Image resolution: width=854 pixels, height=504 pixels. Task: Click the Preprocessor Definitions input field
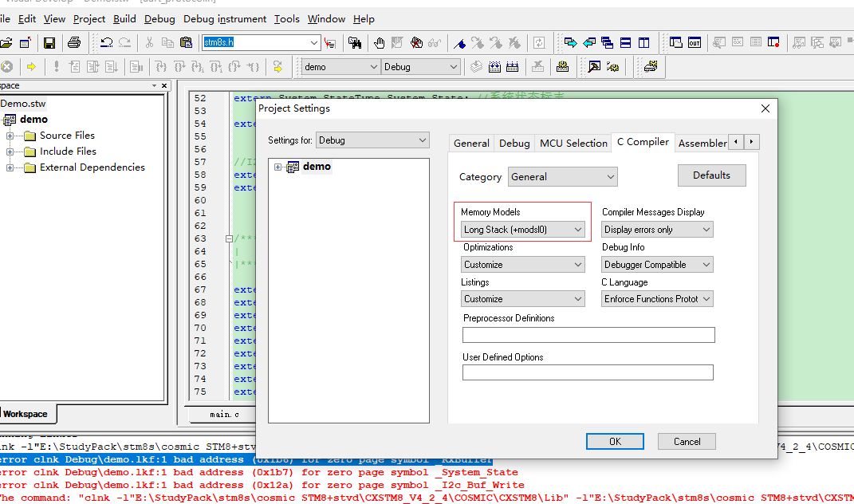tap(588, 335)
